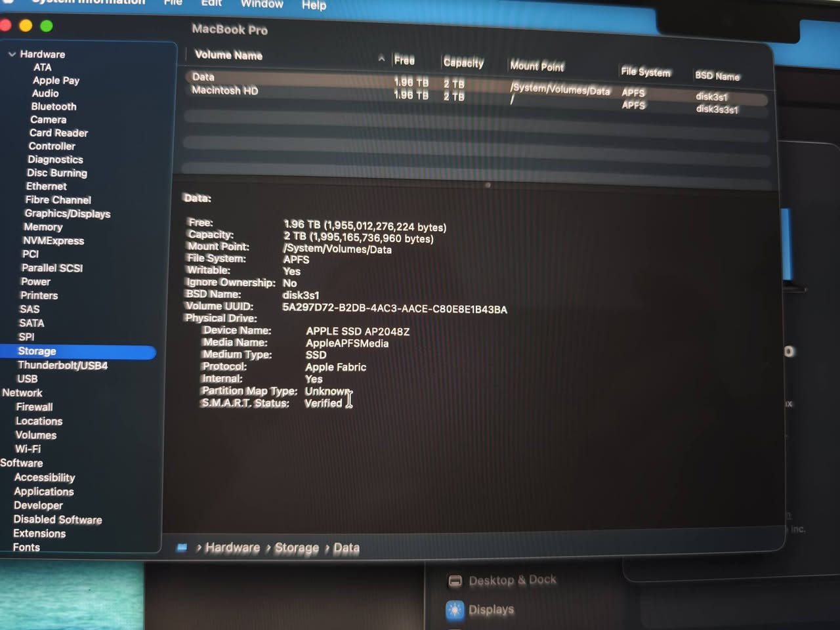
Task: Open the Window menu
Action: point(262,4)
